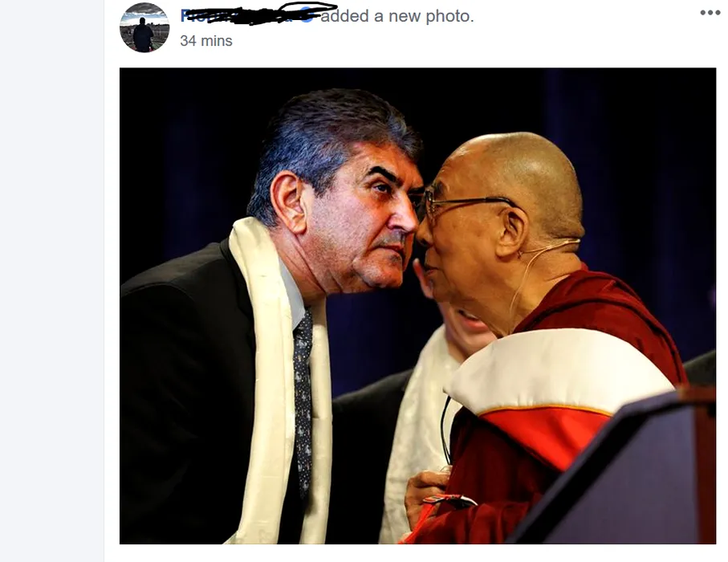
Task: Open the "34 mins" timestamp link
Action: click(x=206, y=41)
